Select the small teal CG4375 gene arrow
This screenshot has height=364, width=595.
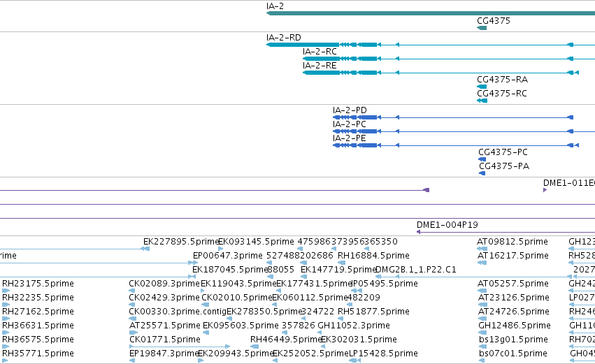pos(482,28)
